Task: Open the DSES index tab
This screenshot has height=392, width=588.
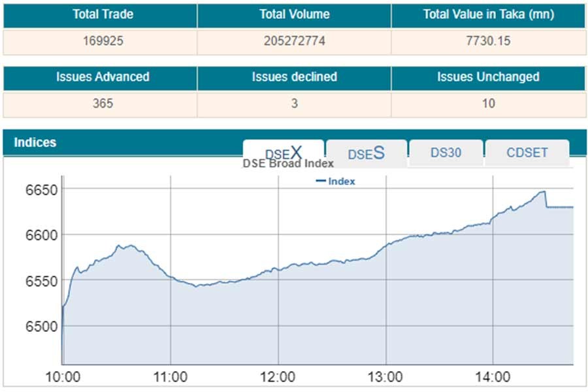Action: click(366, 154)
